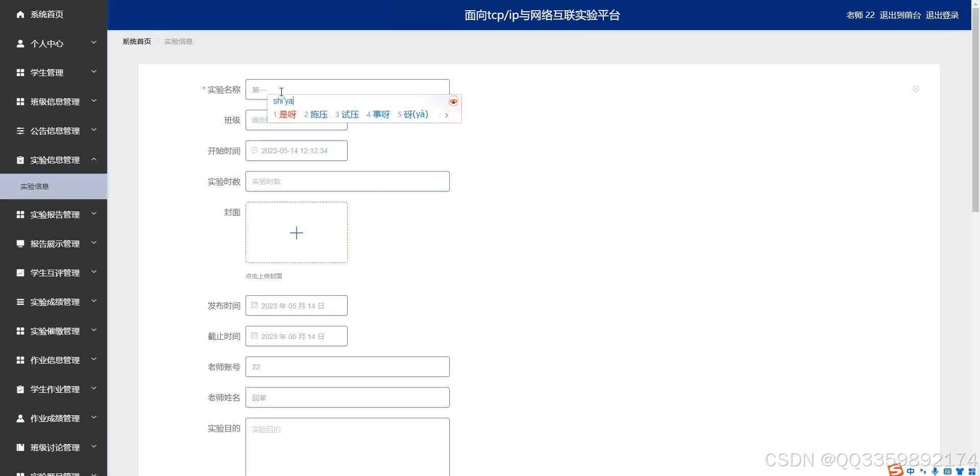Expand the 学生管理 menu chevron

[x=94, y=72]
